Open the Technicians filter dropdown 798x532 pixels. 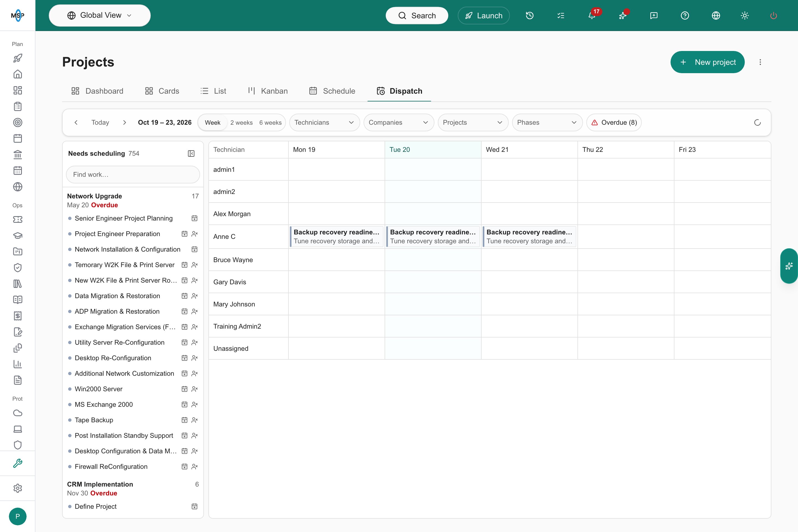click(x=324, y=122)
